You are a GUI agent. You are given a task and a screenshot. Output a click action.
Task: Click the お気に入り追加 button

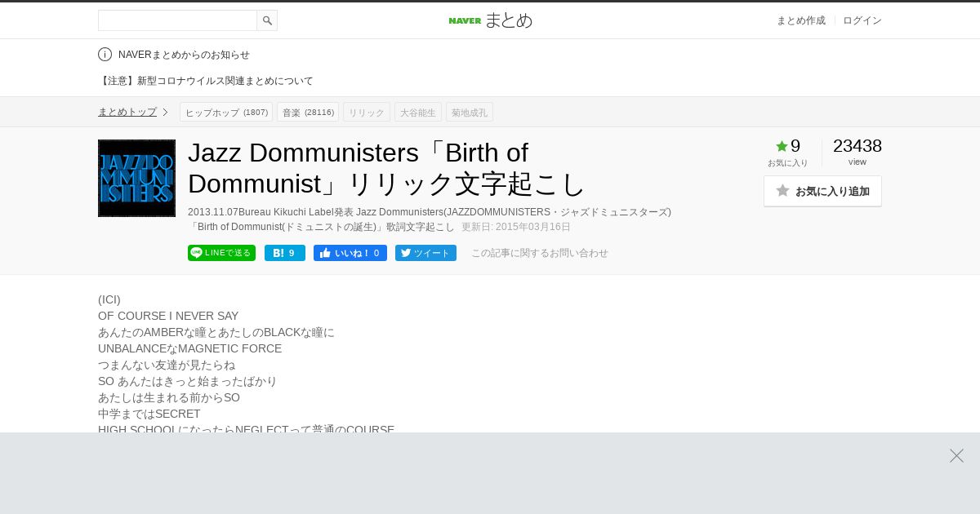(822, 191)
